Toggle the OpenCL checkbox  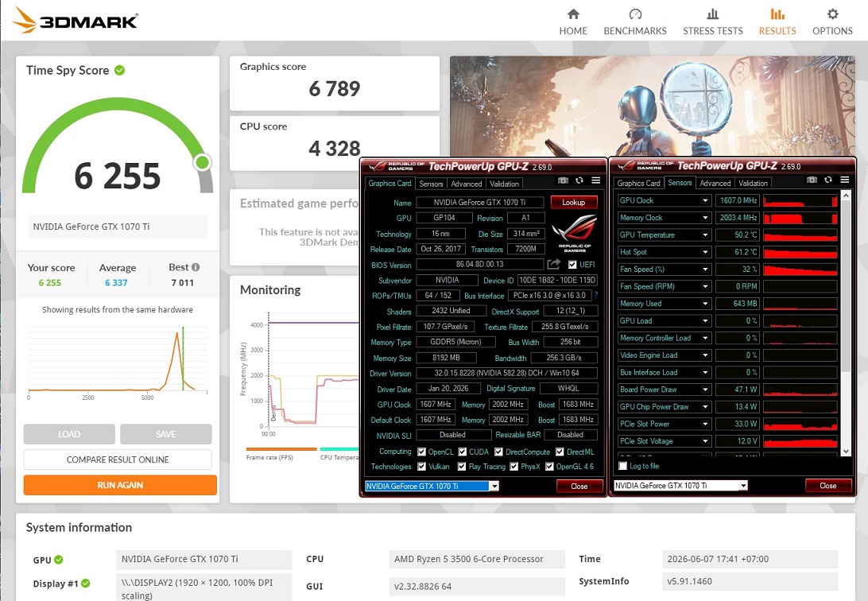pos(421,452)
